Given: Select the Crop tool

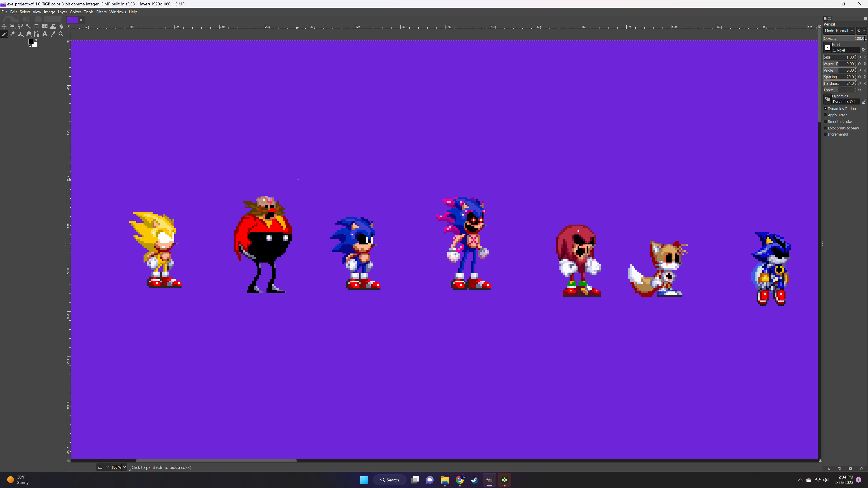Looking at the screenshot, I should (37, 26).
